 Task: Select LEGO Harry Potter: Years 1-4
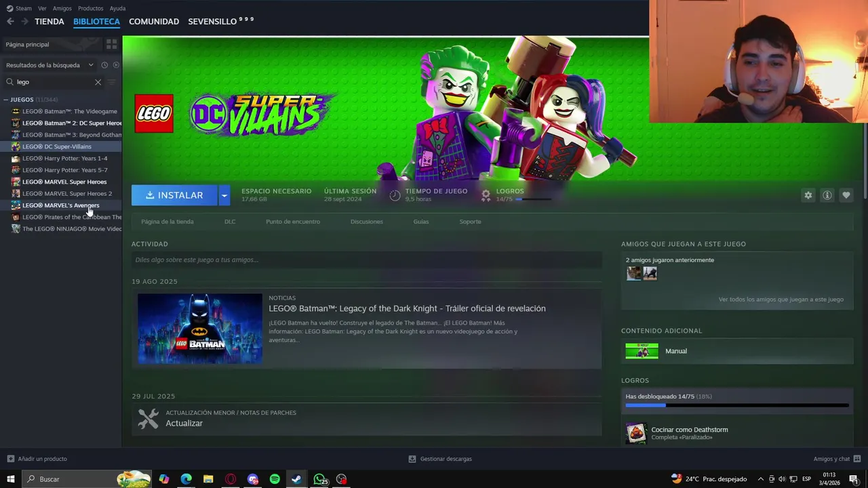(64, 159)
